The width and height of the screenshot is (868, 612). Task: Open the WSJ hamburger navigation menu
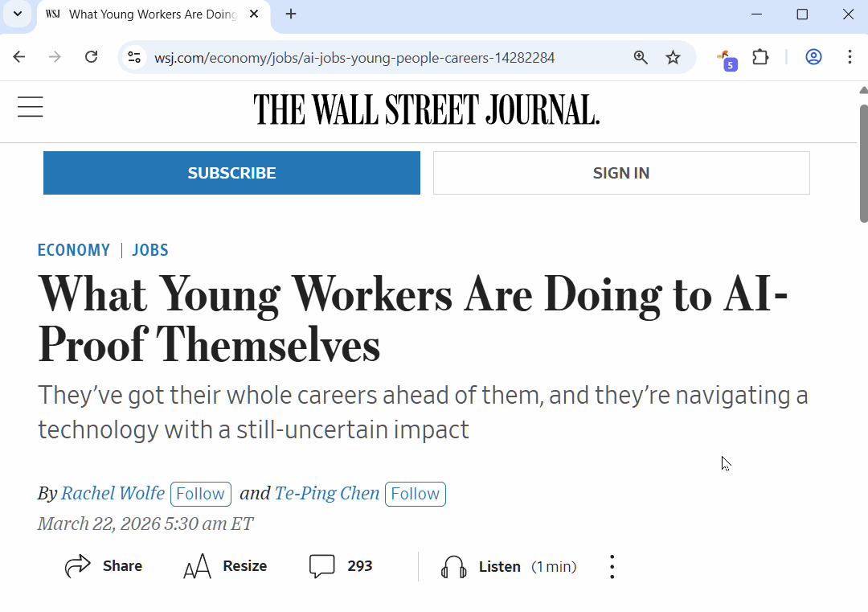point(31,107)
